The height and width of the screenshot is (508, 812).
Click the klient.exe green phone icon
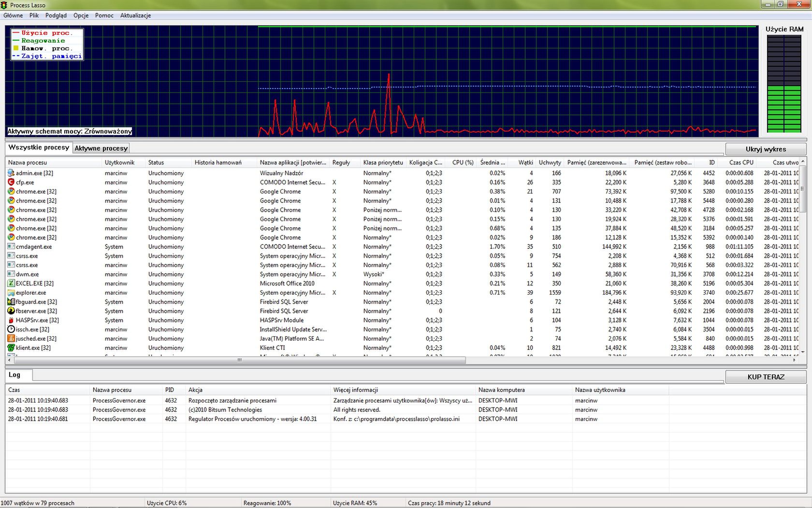(x=11, y=347)
